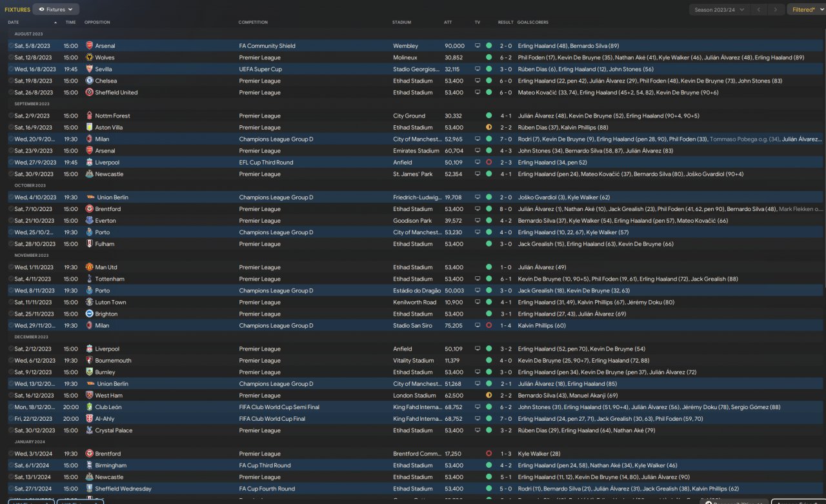Screen dimensions: 826x504
Task: Toggle the check circle beside Sat, 19/8/2023
Action: tap(11, 81)
